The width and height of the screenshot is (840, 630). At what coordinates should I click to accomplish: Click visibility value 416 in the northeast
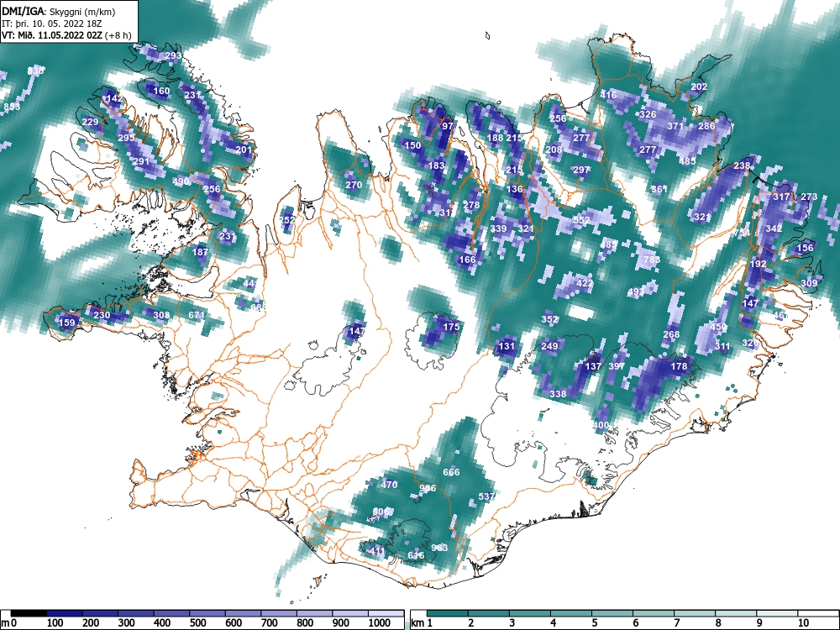tap(609, 95)
